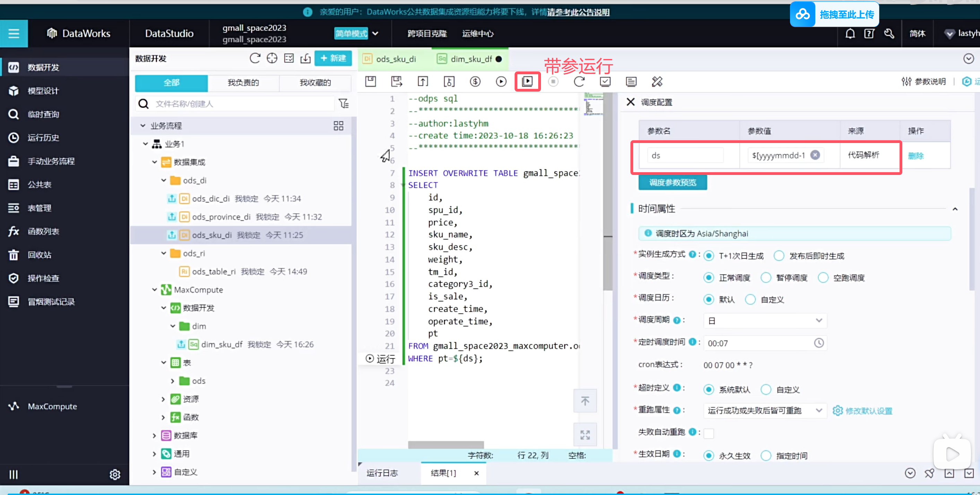Click the format code icon in the toolbar
Screen dimensions: 980x495
tap(657, 82)
